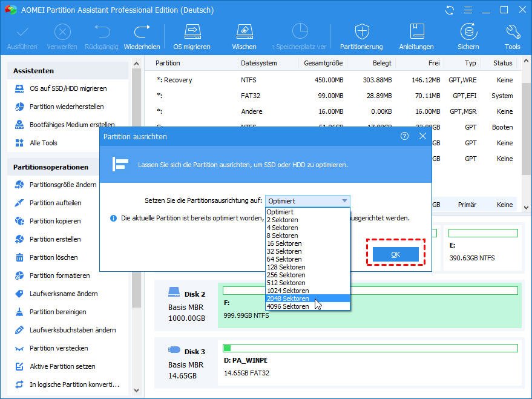Open the Partitionsausrichtung combo box arrow

click(x=344, y=201)
